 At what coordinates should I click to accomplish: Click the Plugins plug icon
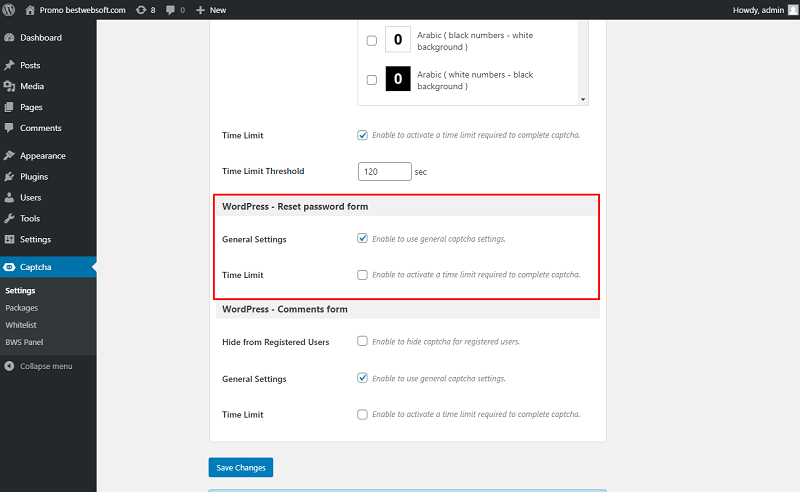click(9, 177)
